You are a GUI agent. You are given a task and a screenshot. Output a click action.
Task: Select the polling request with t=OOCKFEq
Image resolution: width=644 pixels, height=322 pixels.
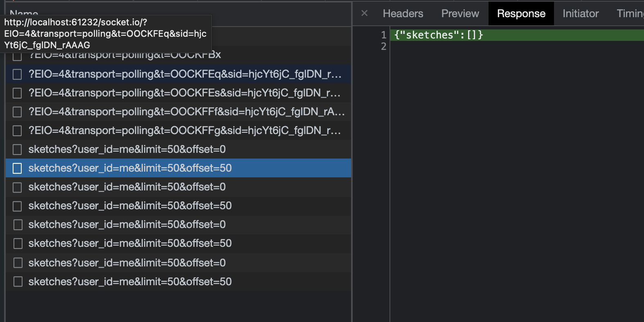click(178, 74)
